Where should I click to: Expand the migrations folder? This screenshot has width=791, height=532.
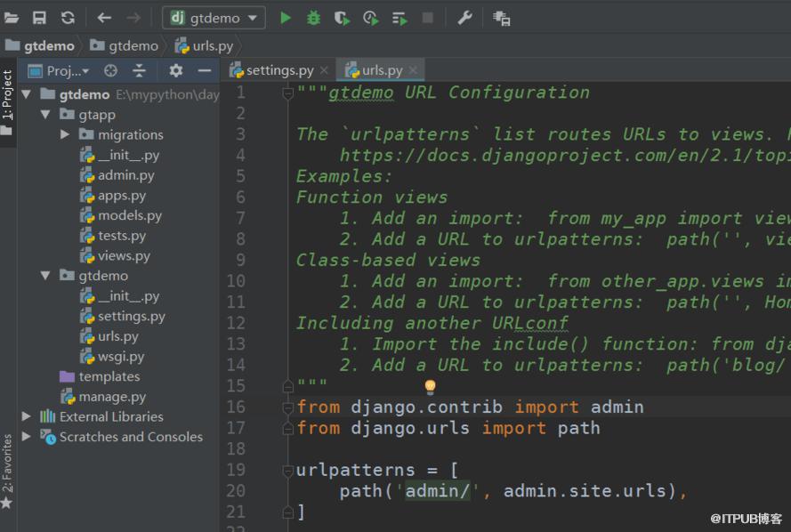pyautogui.click(x=65, y=134)
